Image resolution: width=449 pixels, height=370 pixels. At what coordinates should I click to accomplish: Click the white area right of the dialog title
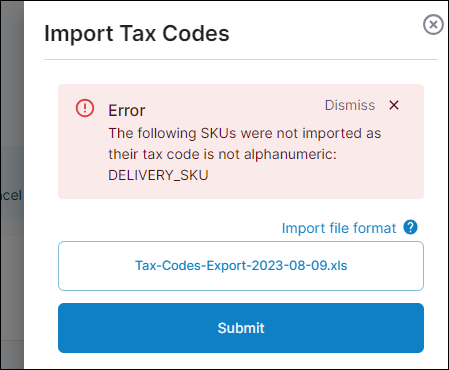[x=323, y=33]
